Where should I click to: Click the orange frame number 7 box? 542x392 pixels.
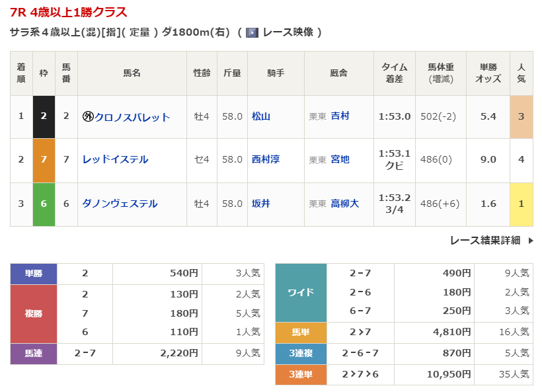click(44, 159)
